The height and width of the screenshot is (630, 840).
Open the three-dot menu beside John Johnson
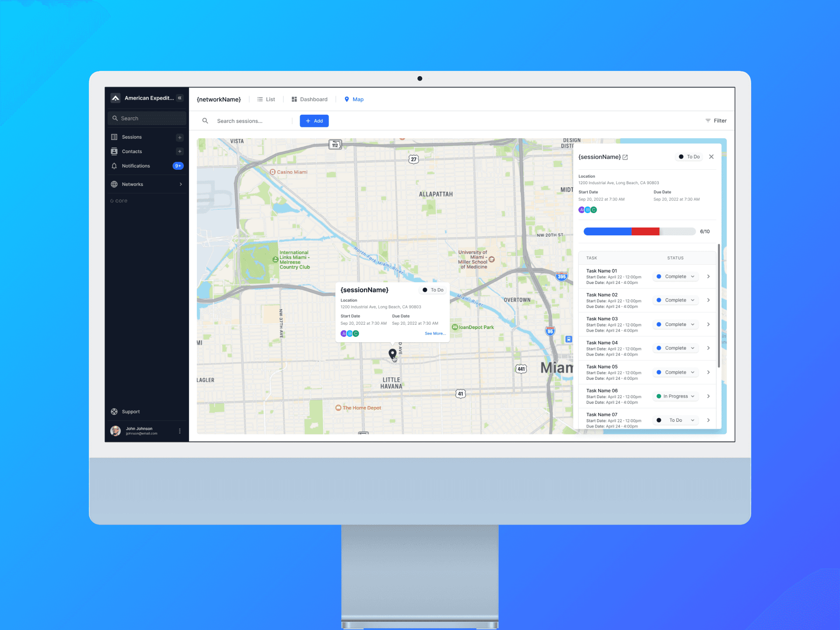click(x=179, y=431)
